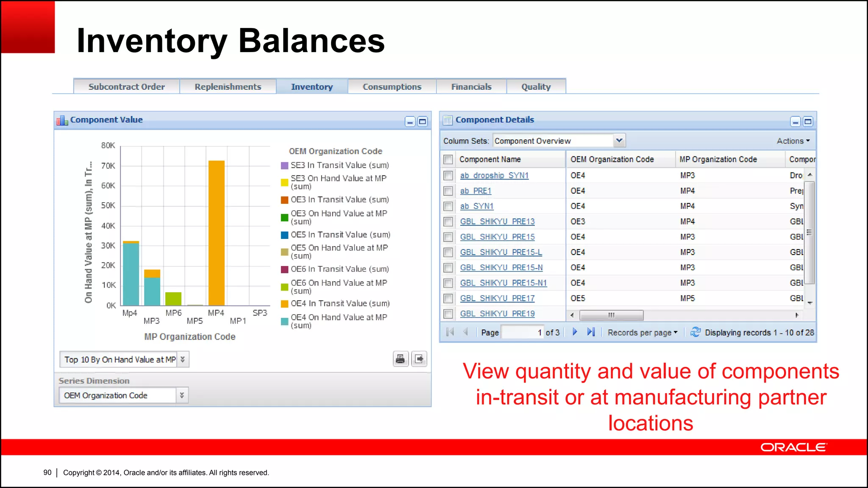Toggle the select-all header checkbox

[448, 160]
